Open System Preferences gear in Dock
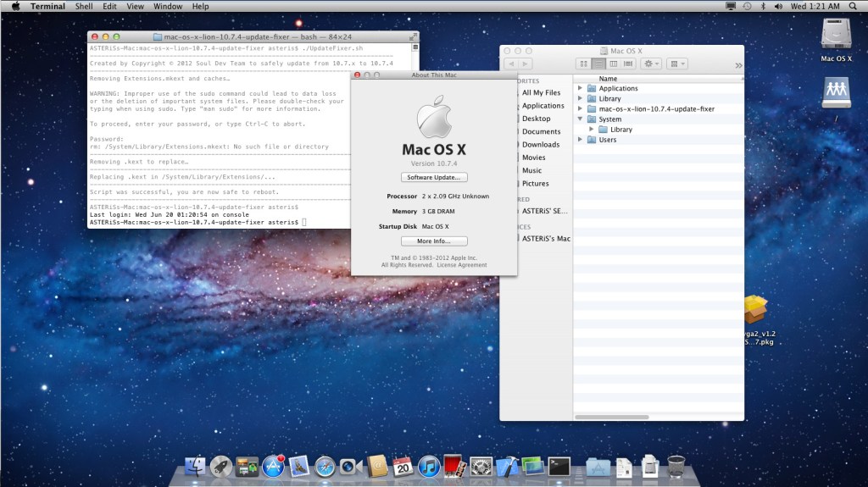868x487 pixels. [x=481, y=467]
